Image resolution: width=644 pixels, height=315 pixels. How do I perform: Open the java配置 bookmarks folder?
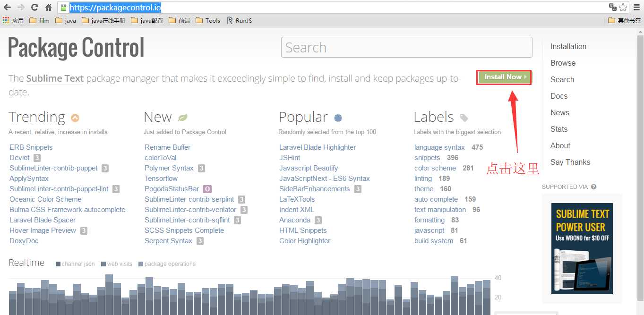click(x=147, y=20)
